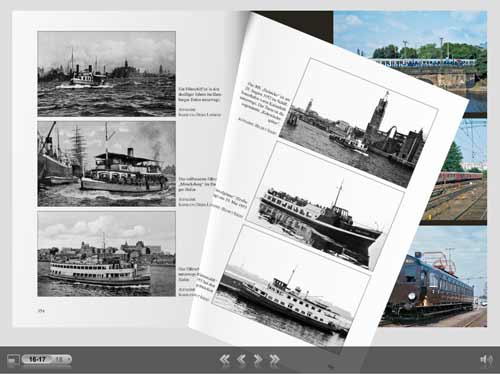Jump to last page with double-right arrow
Viewport: 500px width, 374px height.
pyautogui.click(x=274, y=359)
